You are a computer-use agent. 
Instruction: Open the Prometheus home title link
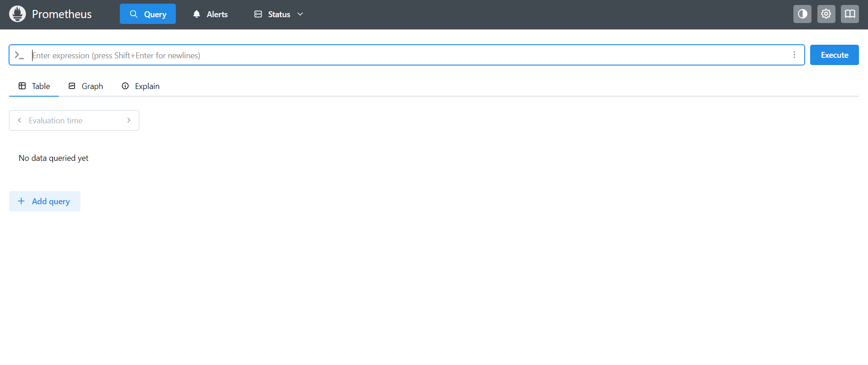pos(61,14)
